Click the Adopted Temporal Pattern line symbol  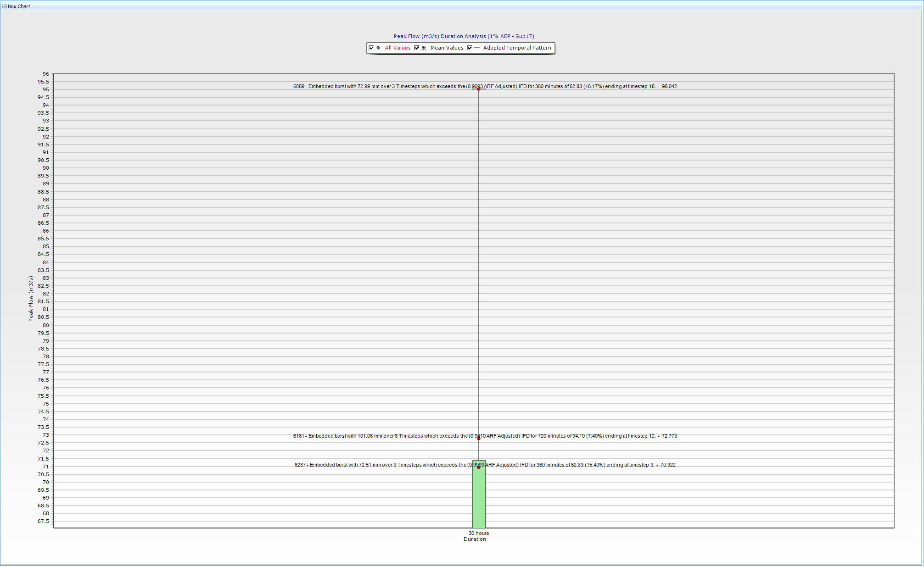point(477,48)
